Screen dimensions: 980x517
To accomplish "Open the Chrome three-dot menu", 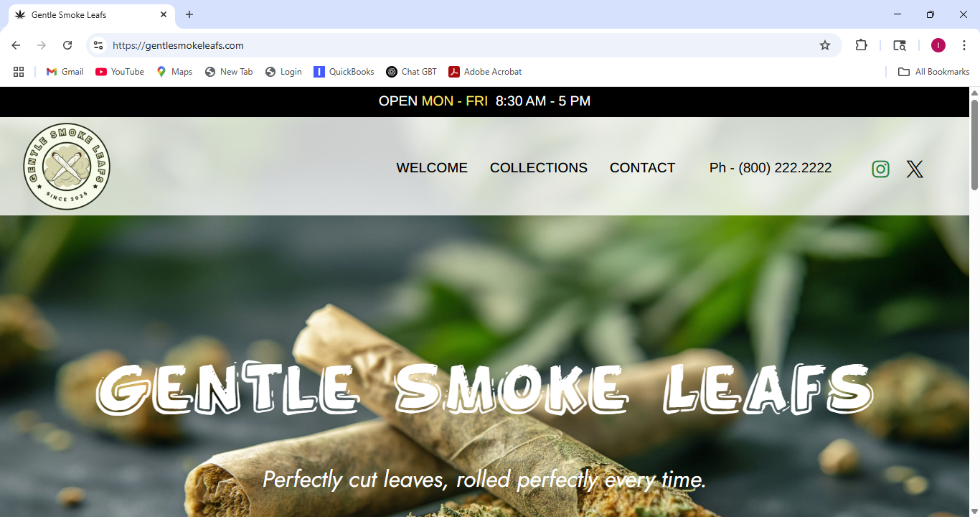I will 964,45.
